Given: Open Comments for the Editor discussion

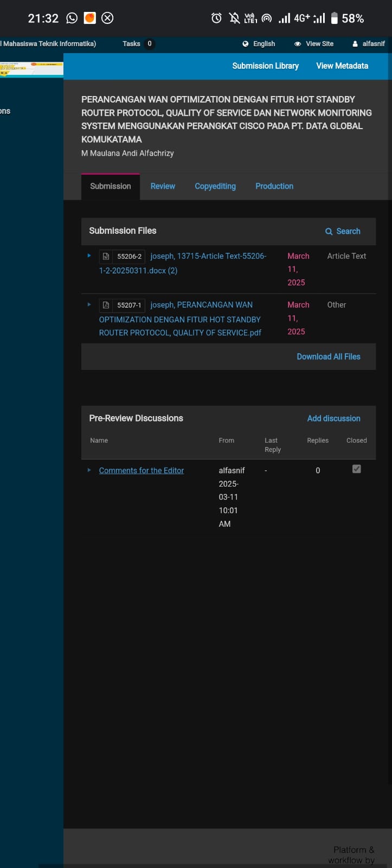Looking at the screenshot, I should [142, 470].
